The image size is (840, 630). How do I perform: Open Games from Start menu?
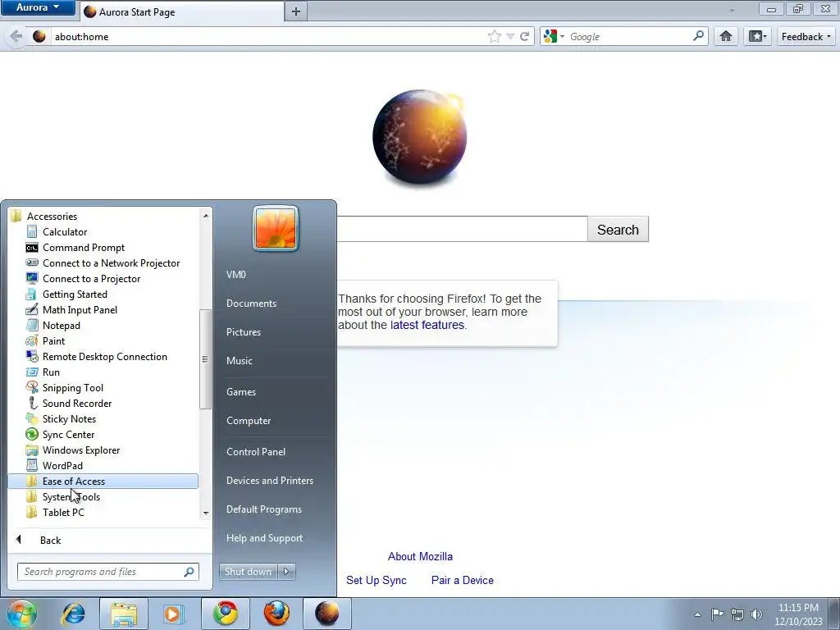[x=241, y=392]
